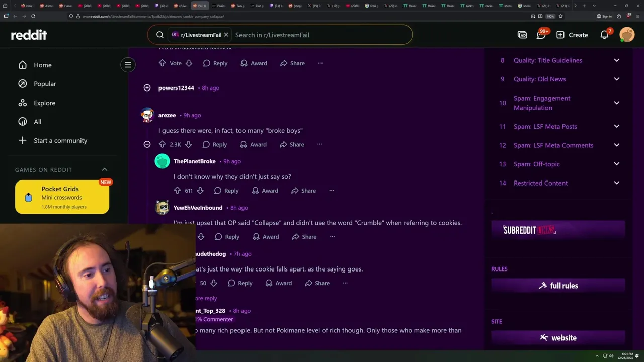Open powers12344 user profile

click(176, 88)
